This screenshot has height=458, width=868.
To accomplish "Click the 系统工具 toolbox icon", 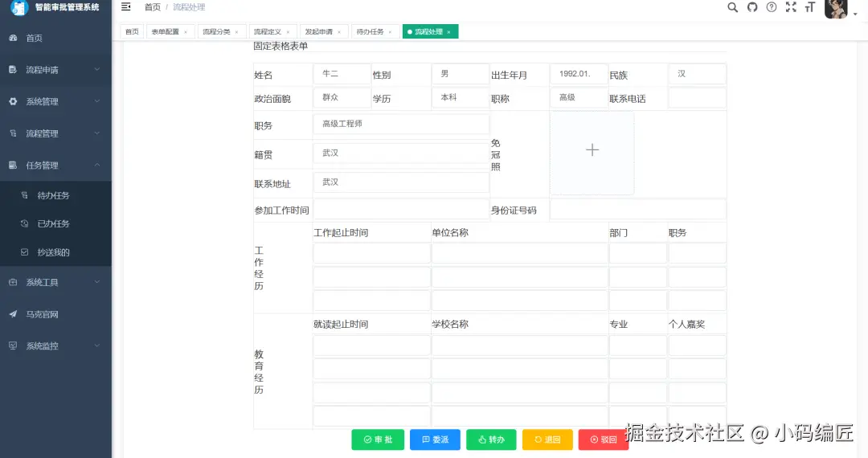I will coord(14,282).
